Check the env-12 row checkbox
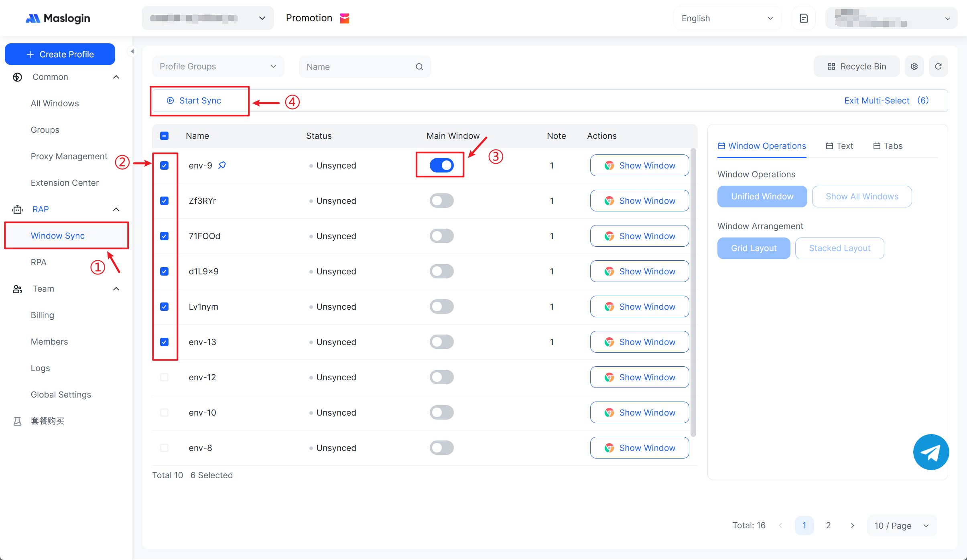 (164, 377)
